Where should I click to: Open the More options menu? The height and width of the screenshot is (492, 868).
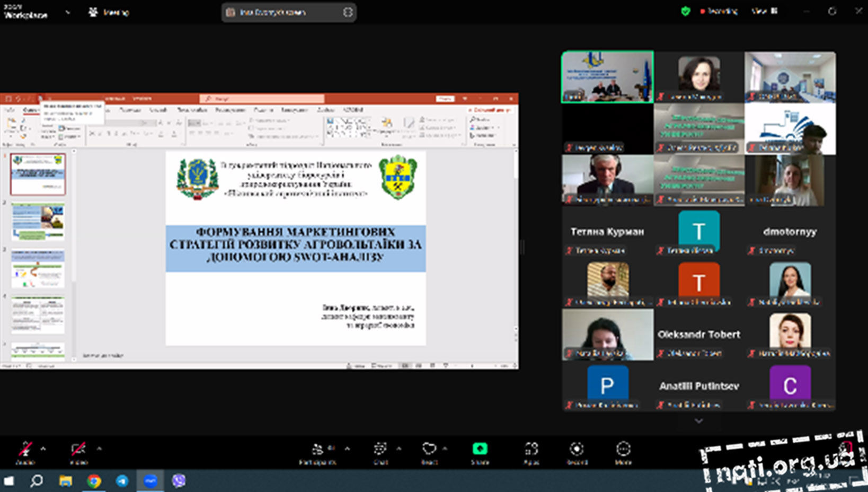click(623, 450)
